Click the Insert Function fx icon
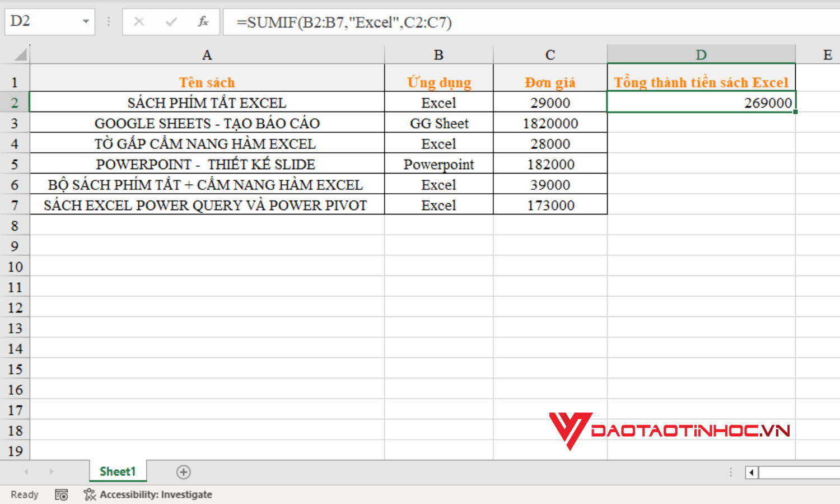This screenshot has height=504, width=840. pyautogui.click(x=203, y=22)
